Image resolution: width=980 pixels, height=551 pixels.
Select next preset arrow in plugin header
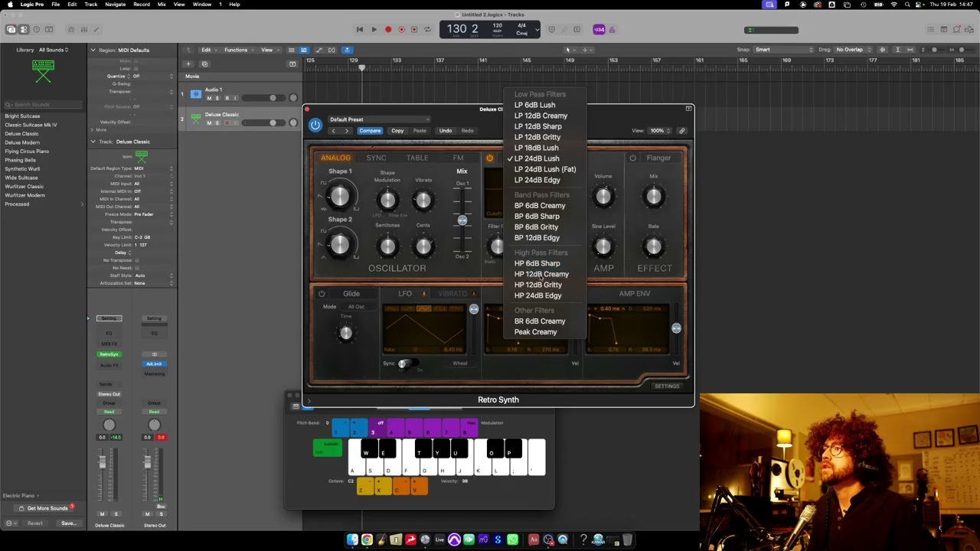click(x=346, y=131)
